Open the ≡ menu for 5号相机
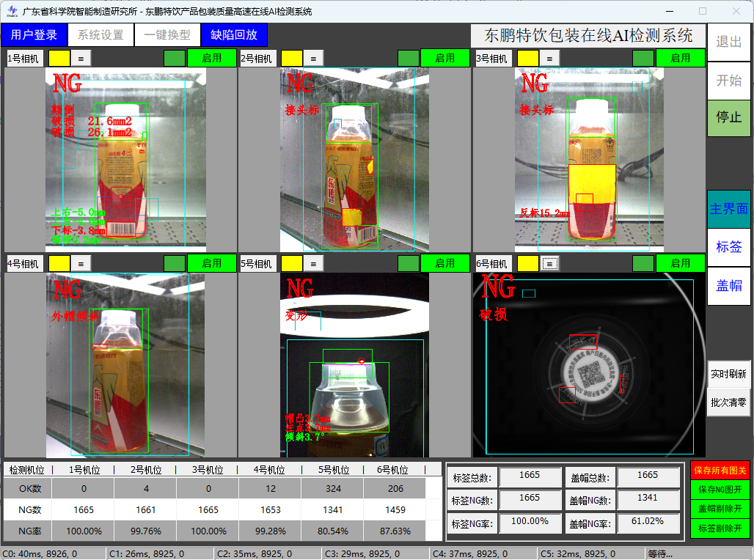 coord(313,264)
